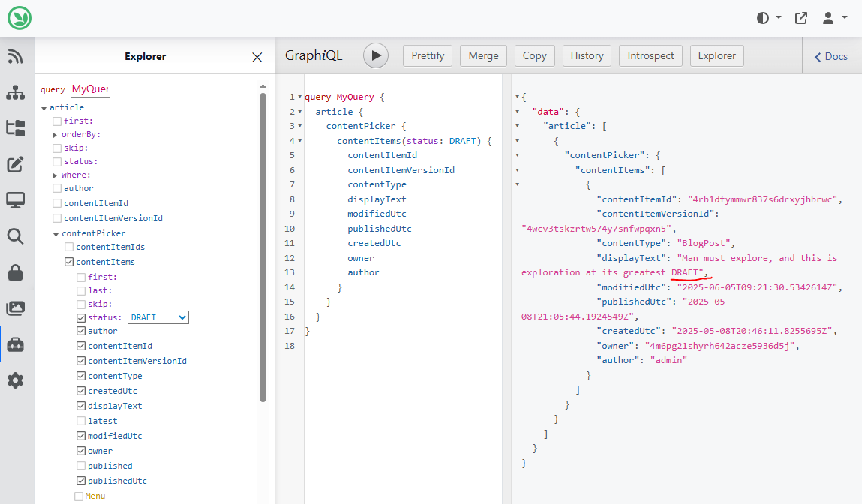Click Prettify button
This screenshot has width=862, height=504.
[428, 55]
